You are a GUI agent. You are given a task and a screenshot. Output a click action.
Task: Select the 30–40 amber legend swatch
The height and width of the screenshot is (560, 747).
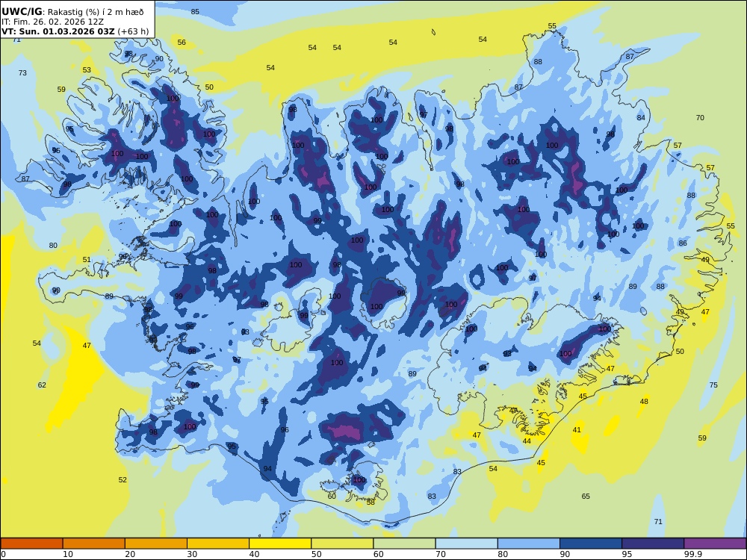click(218, 544)
